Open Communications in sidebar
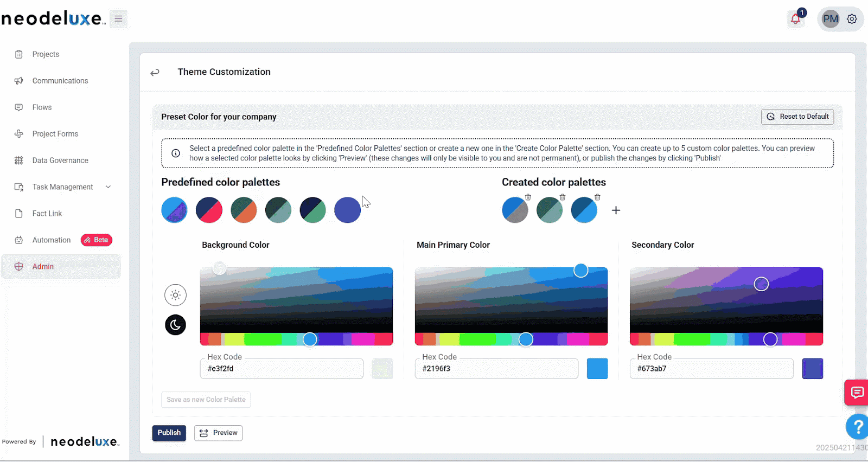Screen dimensions: 868x462 click(x=60, y=81)
